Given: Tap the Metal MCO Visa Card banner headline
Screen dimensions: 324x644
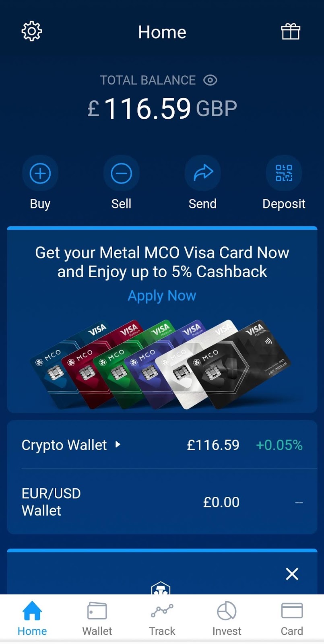Looking at the screenshot, I should 162,262.
